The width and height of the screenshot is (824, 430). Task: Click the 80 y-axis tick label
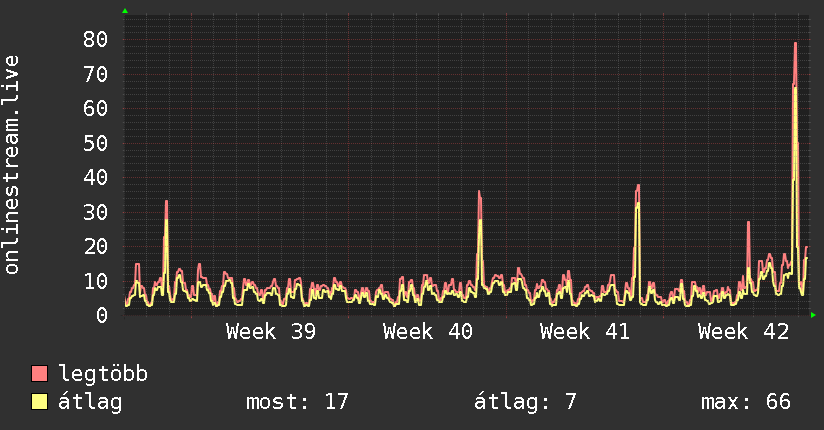click(x=96, y=39)
